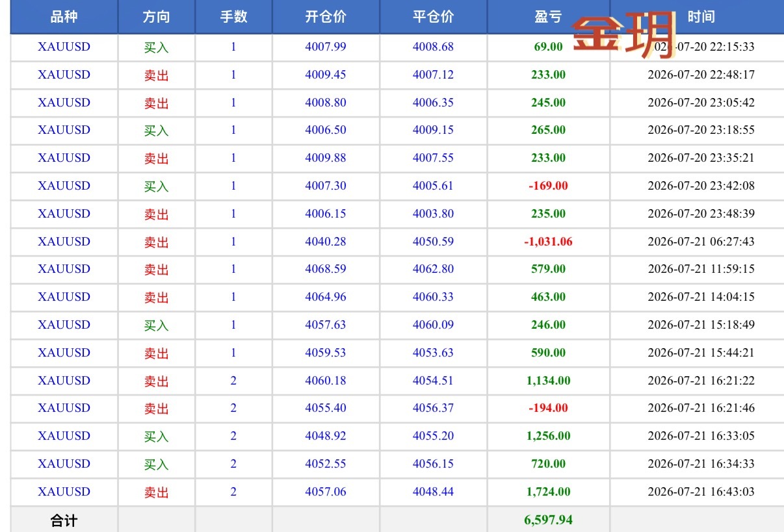The width and height of the screenshot is (784, 532).
Task: Click the profit value 463.00
Action: 548,297
